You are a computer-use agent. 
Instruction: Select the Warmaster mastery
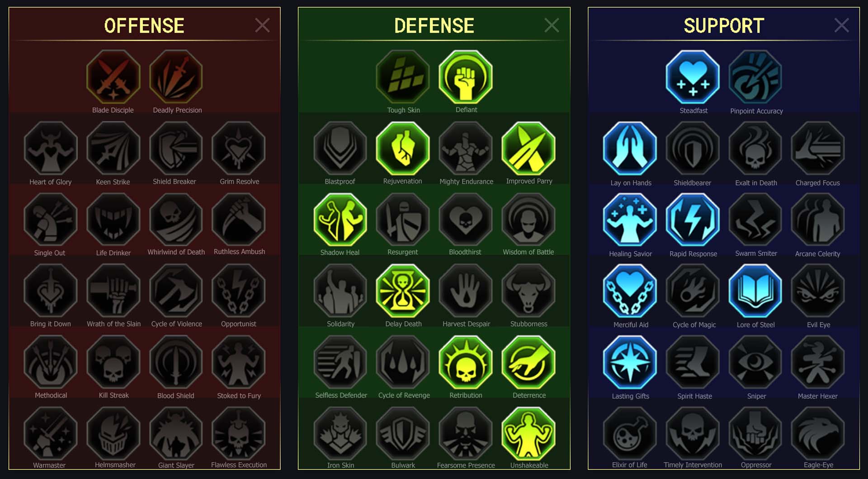[50, 433]
